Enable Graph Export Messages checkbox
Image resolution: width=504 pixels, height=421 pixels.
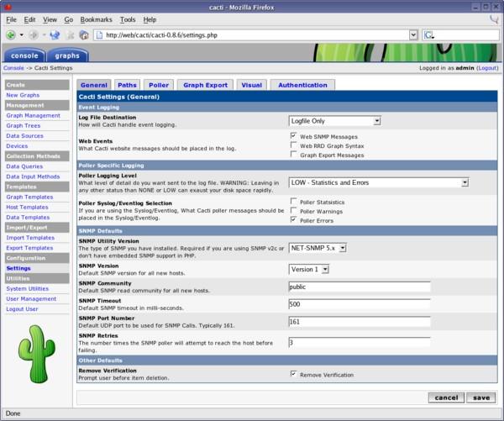293,154
